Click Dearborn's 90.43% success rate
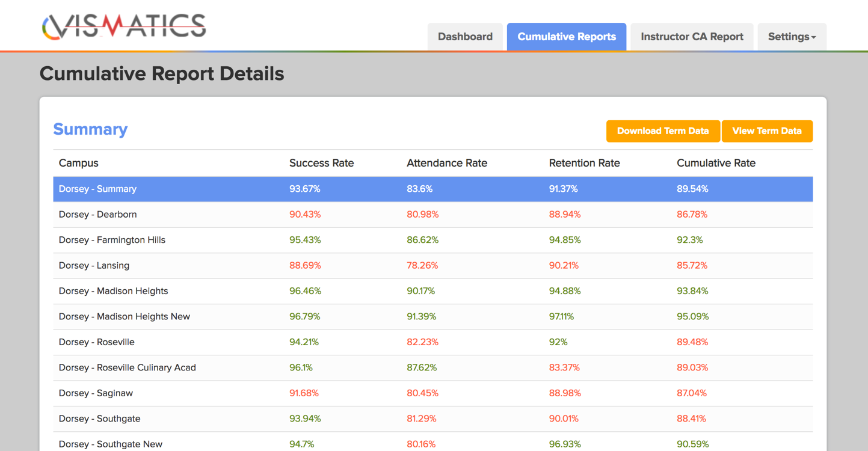The image size is (868, 451). 305,215
